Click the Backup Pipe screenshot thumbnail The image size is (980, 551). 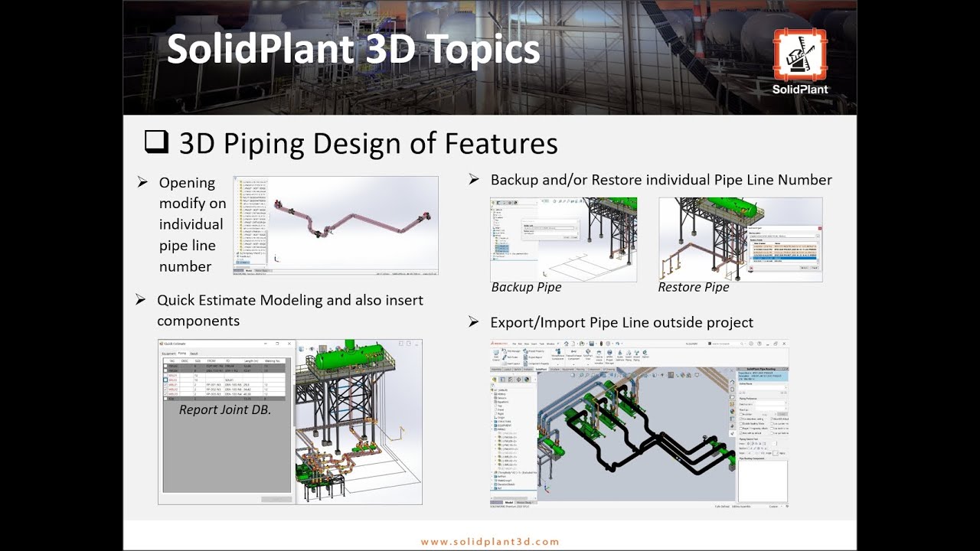click(563, 240)
